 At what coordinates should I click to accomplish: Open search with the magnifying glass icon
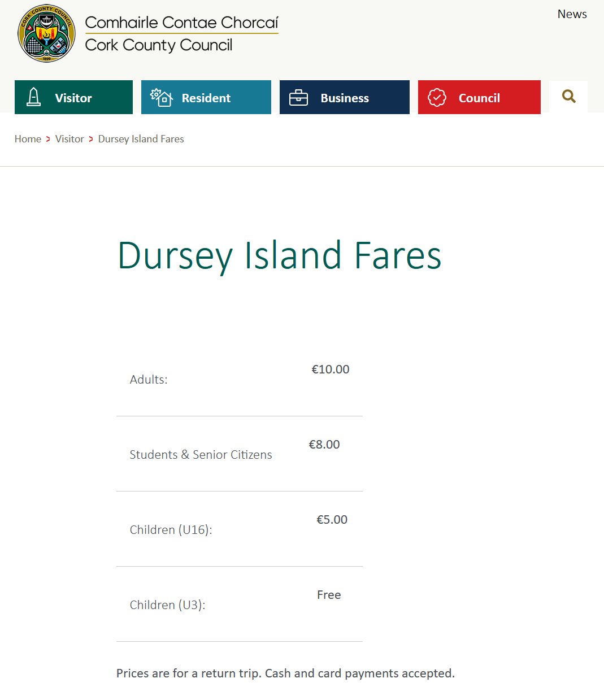click(x=568, y=97)
